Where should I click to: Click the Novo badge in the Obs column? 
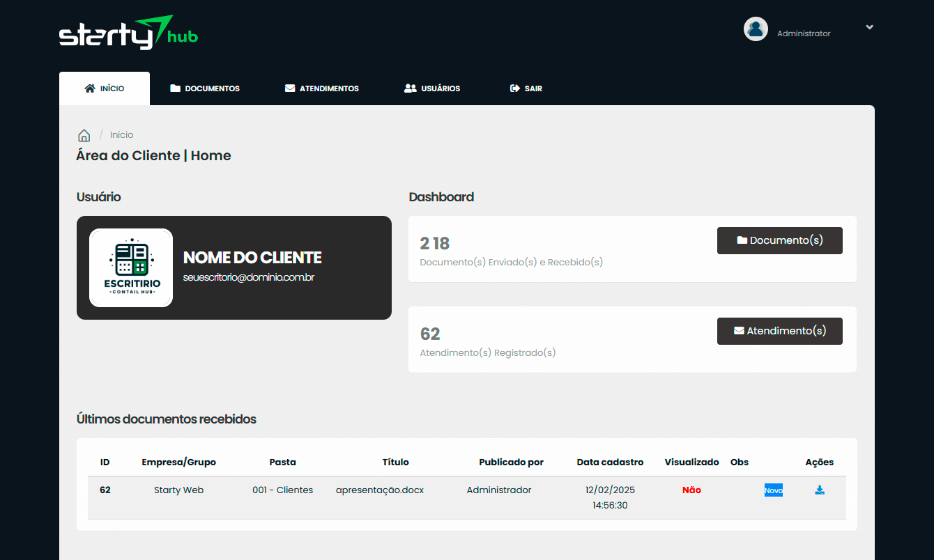click(773, 490)
